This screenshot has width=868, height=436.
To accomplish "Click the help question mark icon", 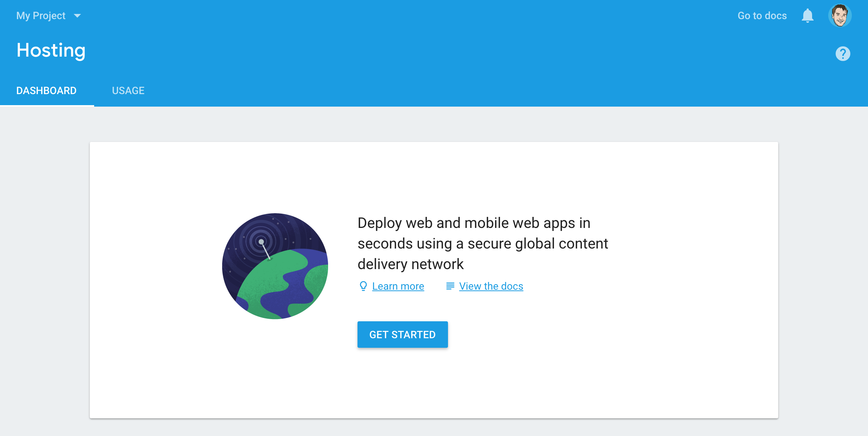I will (x=843, y=53).
